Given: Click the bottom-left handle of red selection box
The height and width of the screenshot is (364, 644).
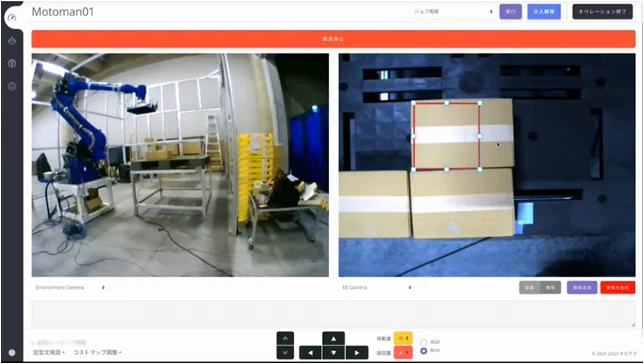Looking at the screenshot, I should pos(414,169).
